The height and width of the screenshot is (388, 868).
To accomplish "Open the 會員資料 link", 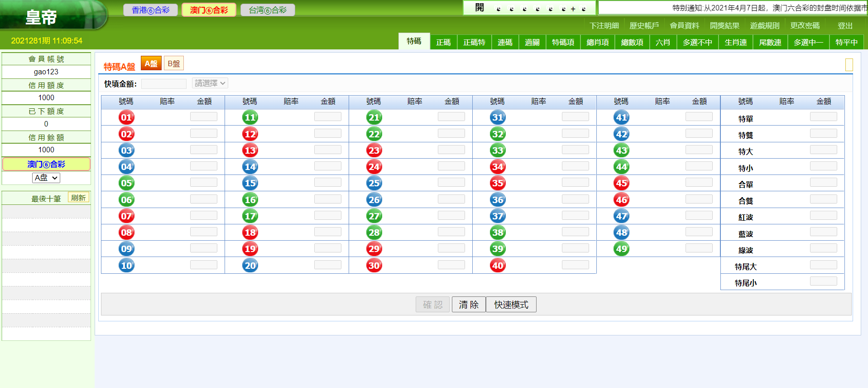I will click(685, 26).
